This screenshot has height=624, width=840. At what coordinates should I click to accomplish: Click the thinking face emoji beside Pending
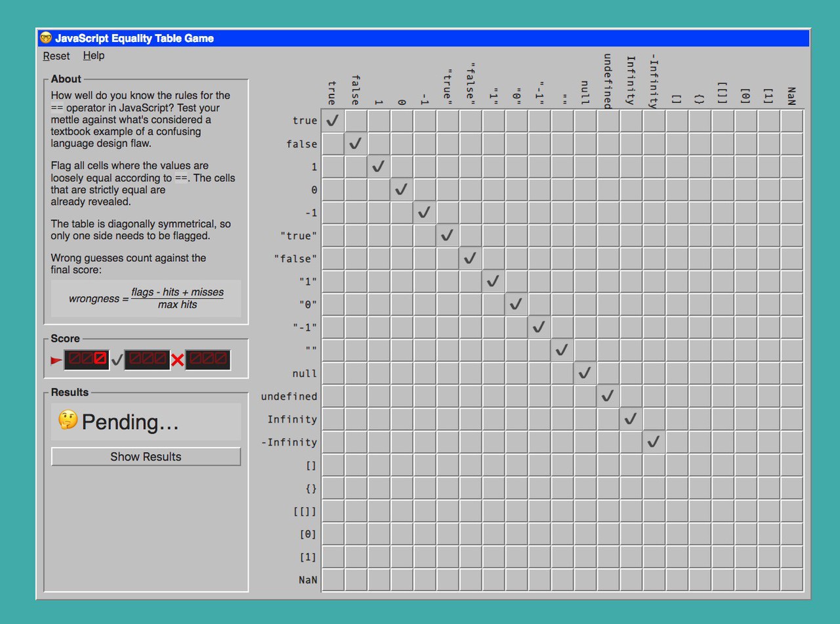point(68,420)
